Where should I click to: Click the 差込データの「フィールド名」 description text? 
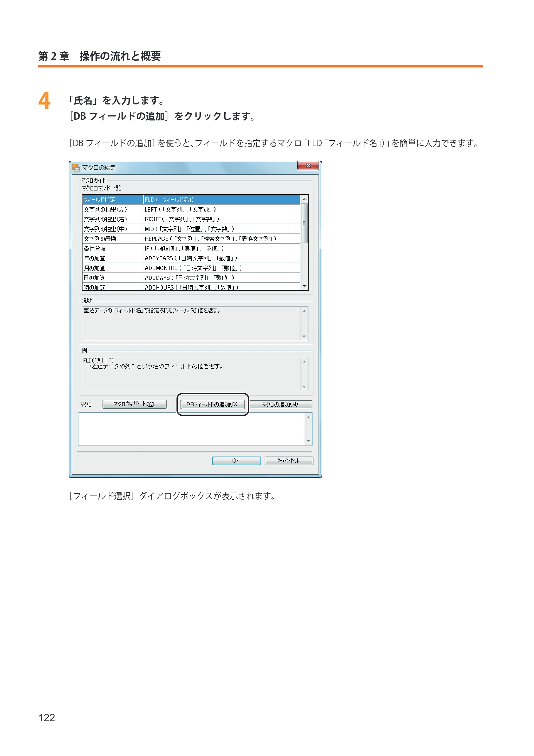pyautogui.click(x=152, y=310)
